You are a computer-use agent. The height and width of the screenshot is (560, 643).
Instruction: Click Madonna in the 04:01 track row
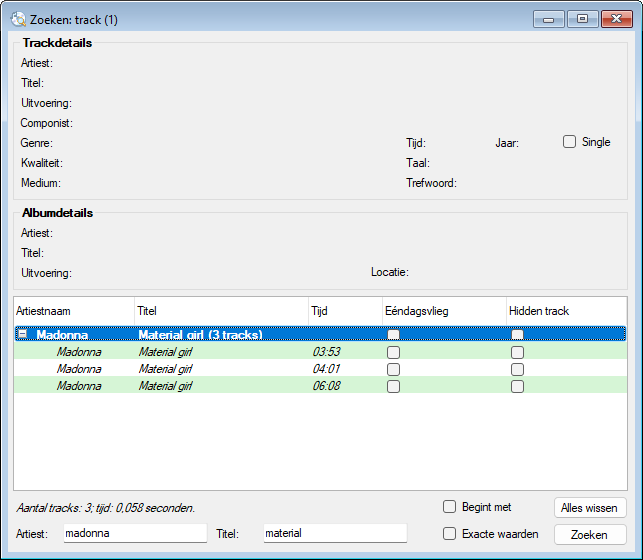click(79, 369)
